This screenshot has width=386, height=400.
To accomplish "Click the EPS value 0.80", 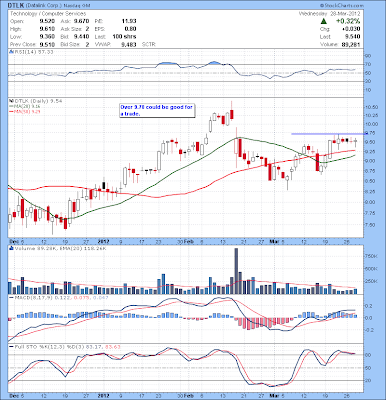I will pyautogui.click(x=131, y=29).
